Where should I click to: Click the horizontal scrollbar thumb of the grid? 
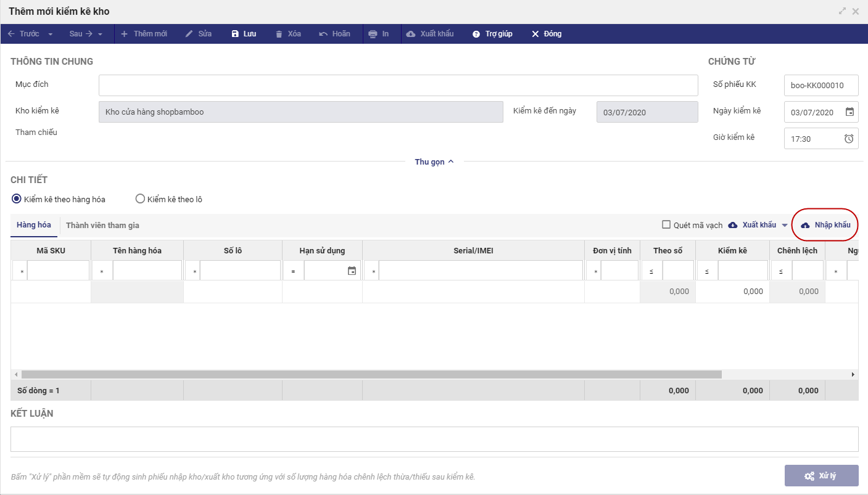(371, 374)
